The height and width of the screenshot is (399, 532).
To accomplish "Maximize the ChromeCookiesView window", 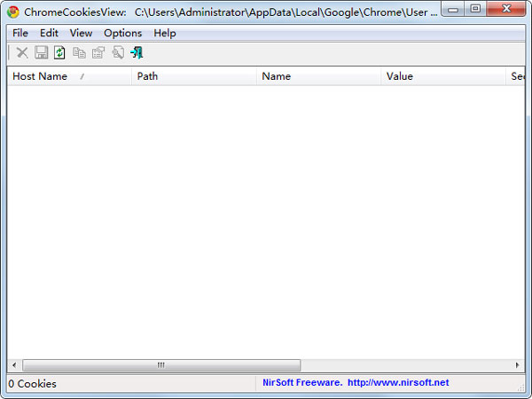I will pos(475,9).
